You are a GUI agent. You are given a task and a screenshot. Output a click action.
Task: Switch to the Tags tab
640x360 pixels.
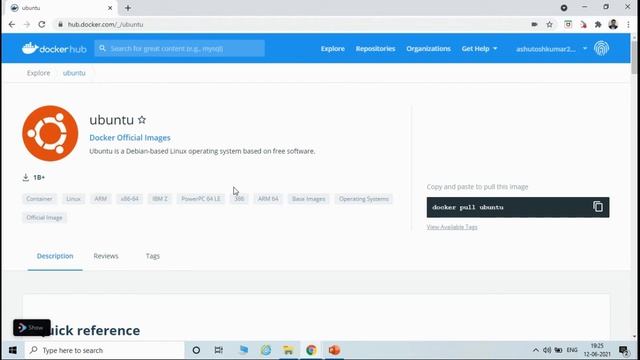153,256
